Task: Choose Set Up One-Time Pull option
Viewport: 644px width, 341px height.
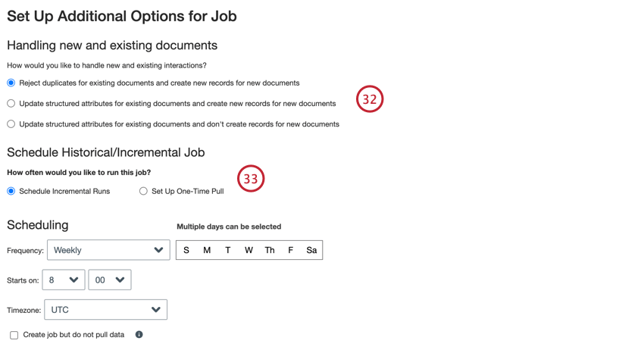Action: coord(143,191)
